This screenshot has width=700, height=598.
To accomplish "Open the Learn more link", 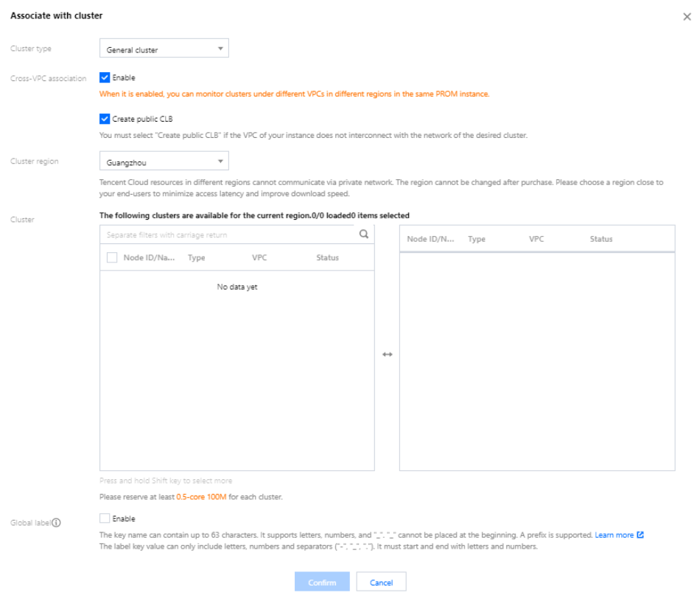I will pyautogui.click(x=615, y=535).
